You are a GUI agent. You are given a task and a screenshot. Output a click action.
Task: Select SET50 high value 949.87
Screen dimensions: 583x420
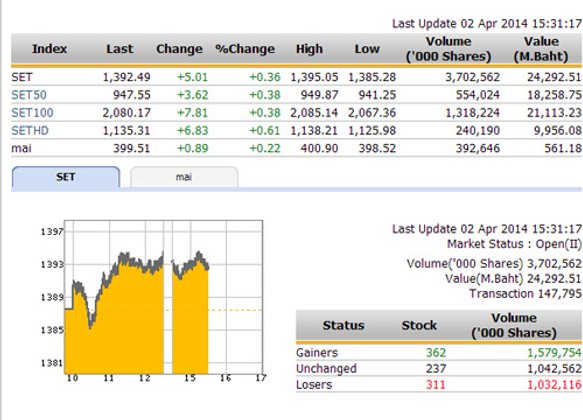click(x=320, y=95)
